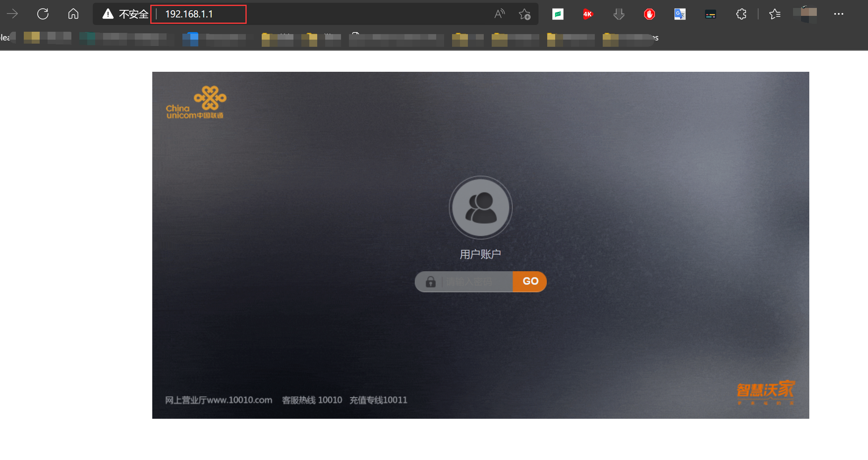Open the read aloud feature

click(499, 14)
